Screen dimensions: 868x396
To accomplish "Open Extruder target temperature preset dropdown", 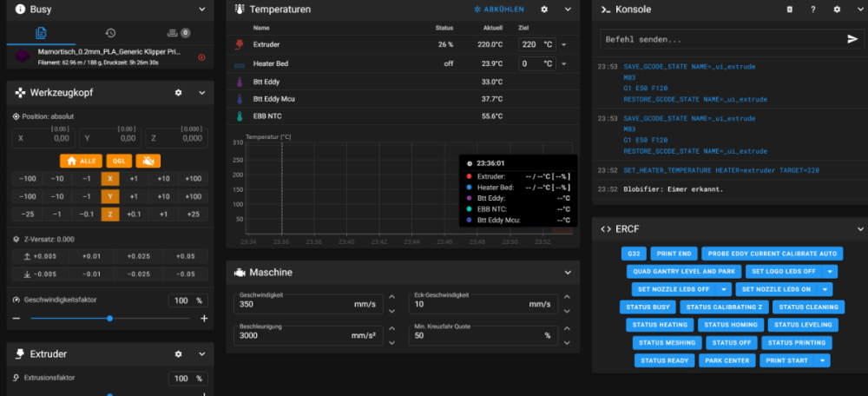I will pos(564,45).
